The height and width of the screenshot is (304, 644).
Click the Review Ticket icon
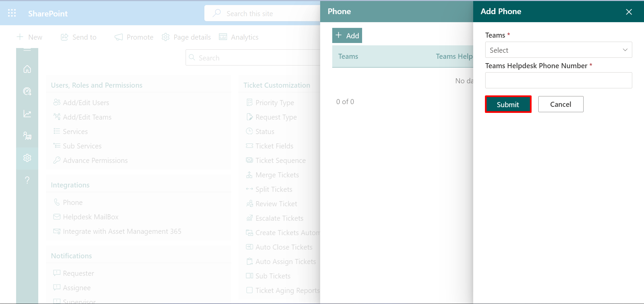[x=249, y=204]
